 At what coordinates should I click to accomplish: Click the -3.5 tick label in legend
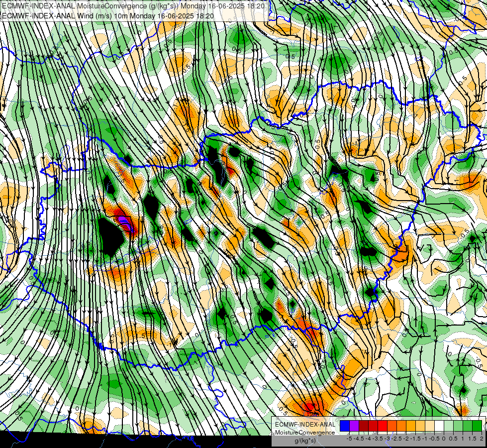[378, 439]
